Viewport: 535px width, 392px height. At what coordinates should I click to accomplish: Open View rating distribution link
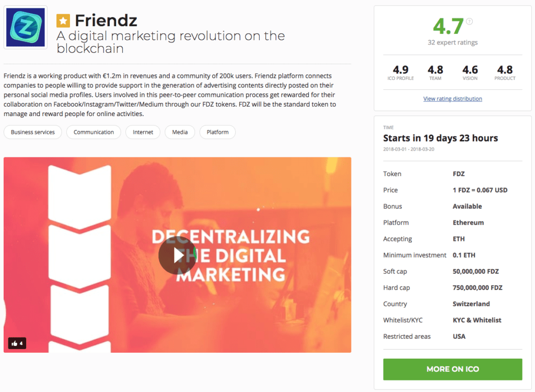452,99
